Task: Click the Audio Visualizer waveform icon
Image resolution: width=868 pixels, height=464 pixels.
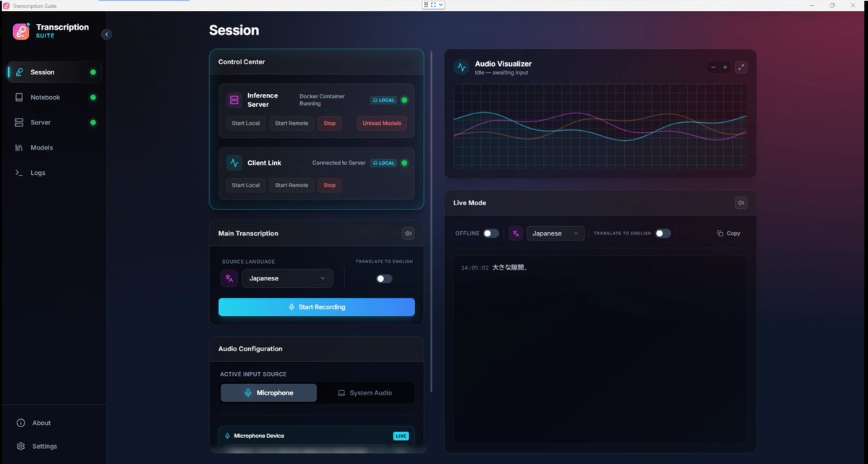Action: pyautogui.click(x=461, y=67)
